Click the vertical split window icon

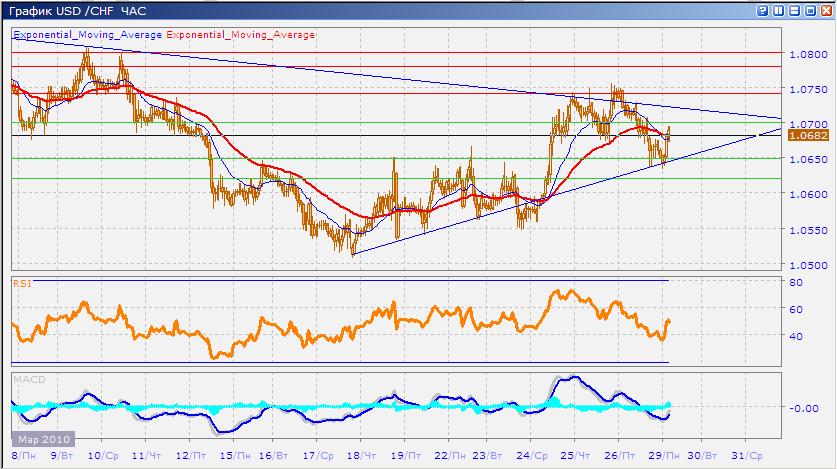click(x=778, y=10)
